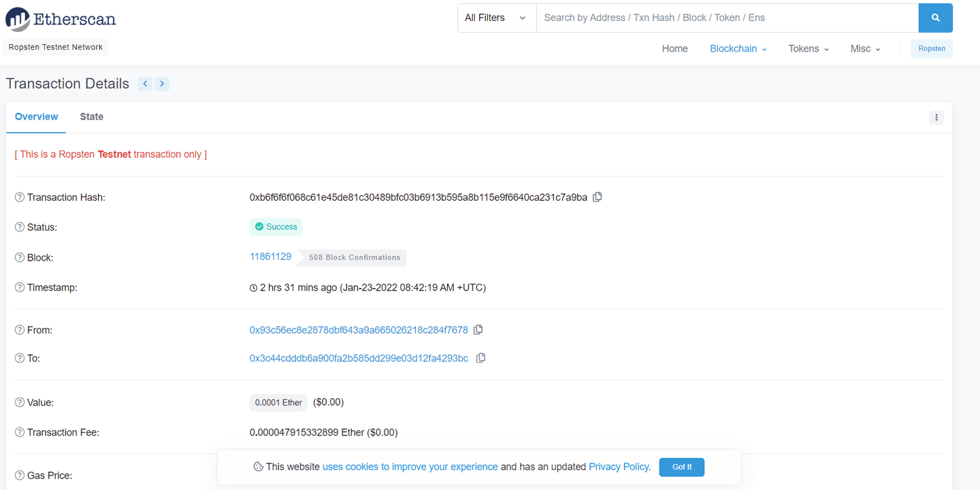Screen dimensions: 980x490
Task: Expand the Misc menu
Action: [866, 48]
